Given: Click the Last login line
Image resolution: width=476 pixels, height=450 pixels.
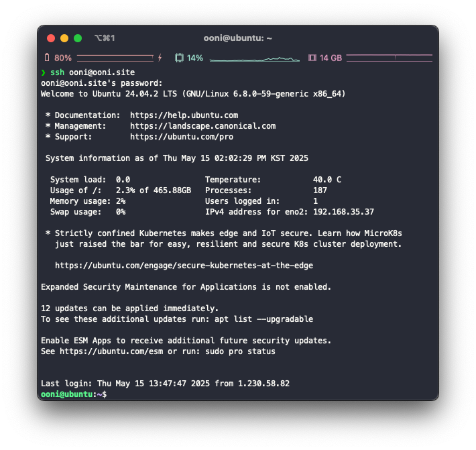Looking at the screenshot, I should tap(165, 384).
